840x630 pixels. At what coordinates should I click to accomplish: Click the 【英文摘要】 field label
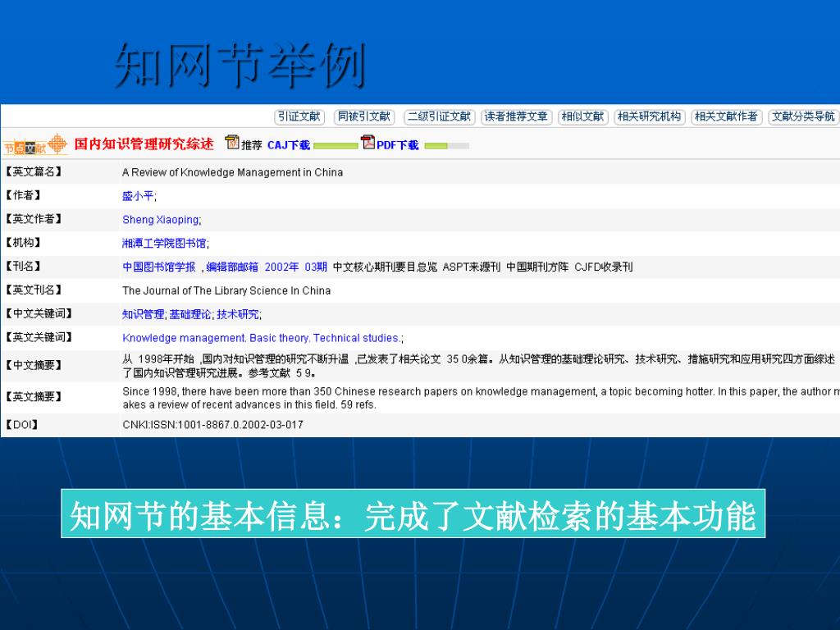[x=34, y=397]
